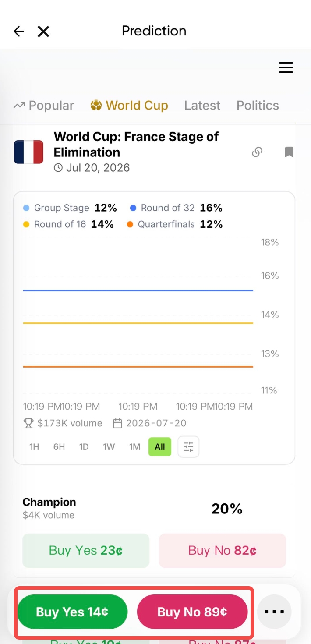Toggle the Round of 32 legend series
The width and height of the screenshot is (311, 644).
click(176, 208)
